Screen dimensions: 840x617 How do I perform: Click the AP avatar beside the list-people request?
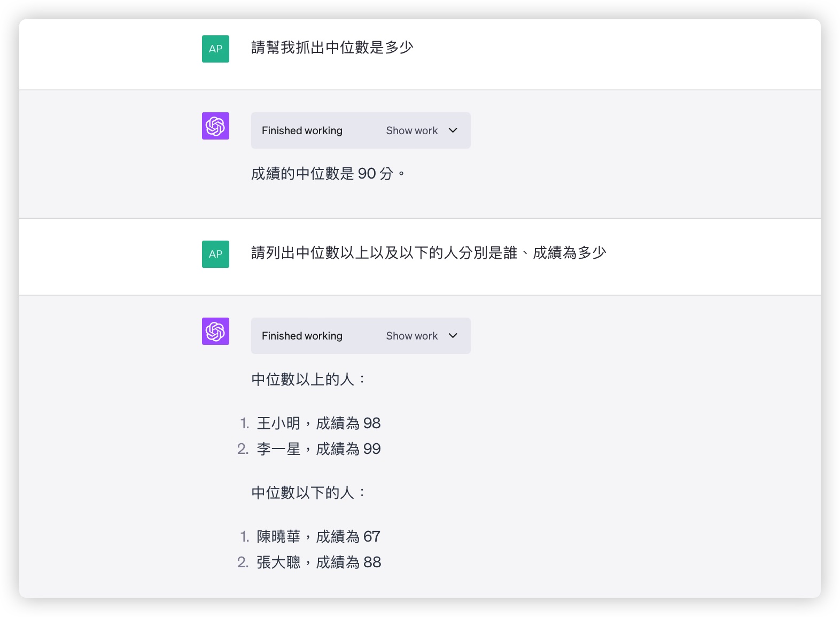tap(215, 254)
